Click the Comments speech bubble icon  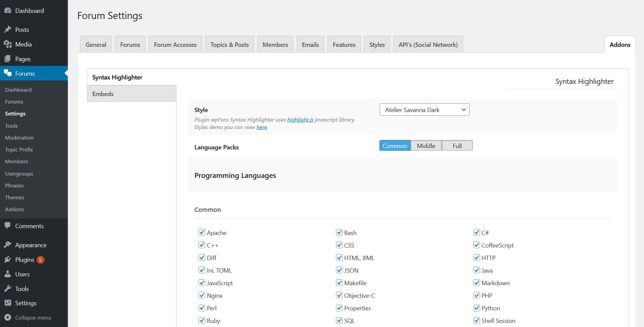pyautogui.click(x=7, y=226)
